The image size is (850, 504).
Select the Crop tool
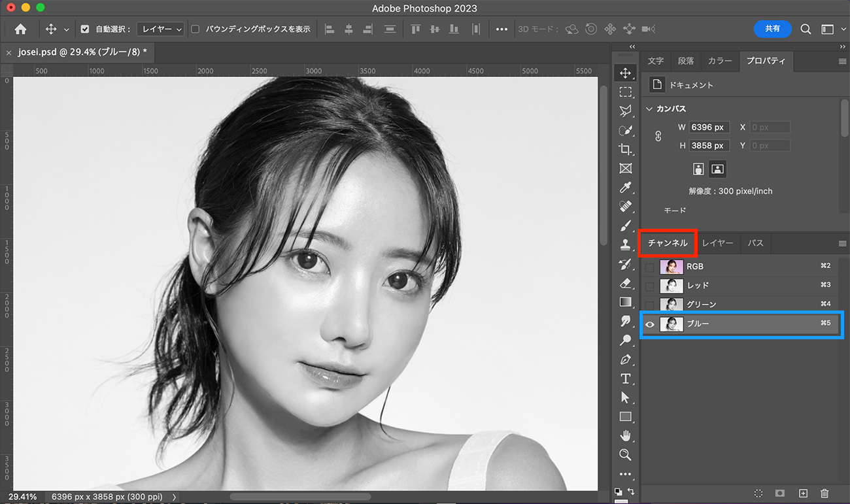pos(626,149)
